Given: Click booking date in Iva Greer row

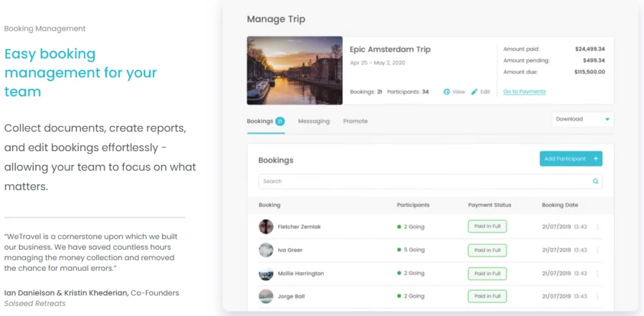Looking at the screenshot, I should pos(564,250).
